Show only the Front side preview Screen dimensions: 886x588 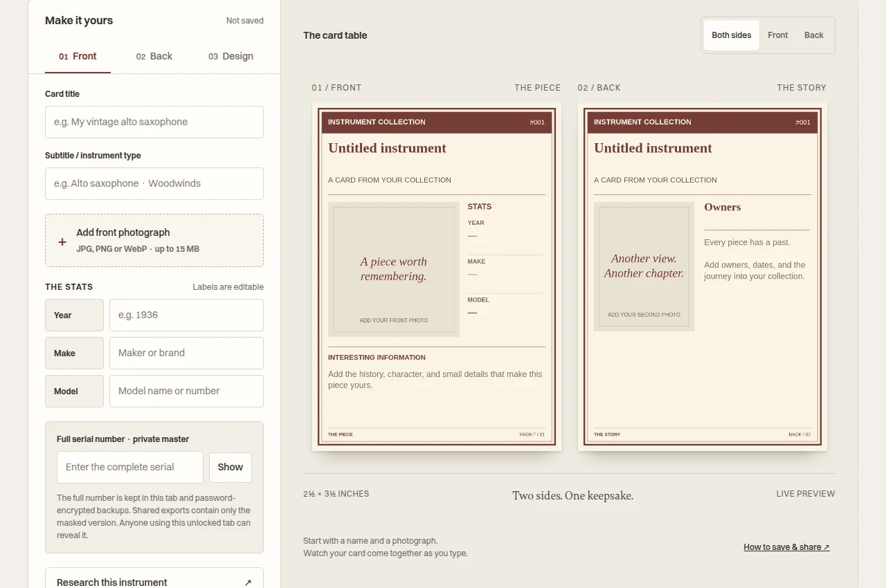click(778, 35)
